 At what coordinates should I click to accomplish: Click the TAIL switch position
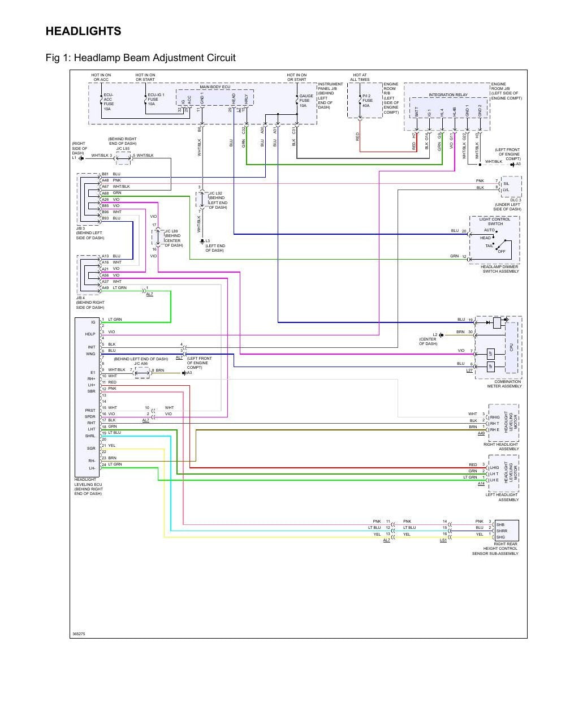[x=489, y=245]
